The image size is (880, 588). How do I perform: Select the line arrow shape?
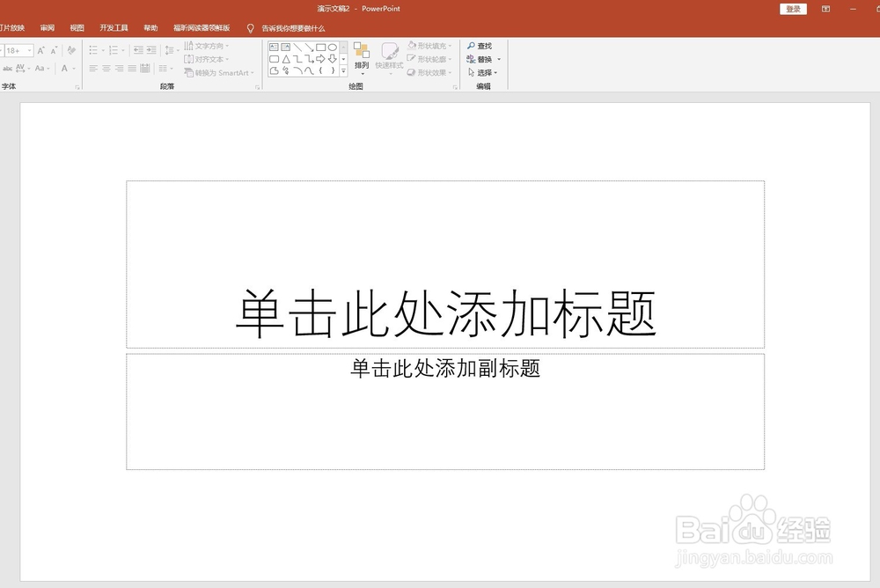(x=309, y=48)
